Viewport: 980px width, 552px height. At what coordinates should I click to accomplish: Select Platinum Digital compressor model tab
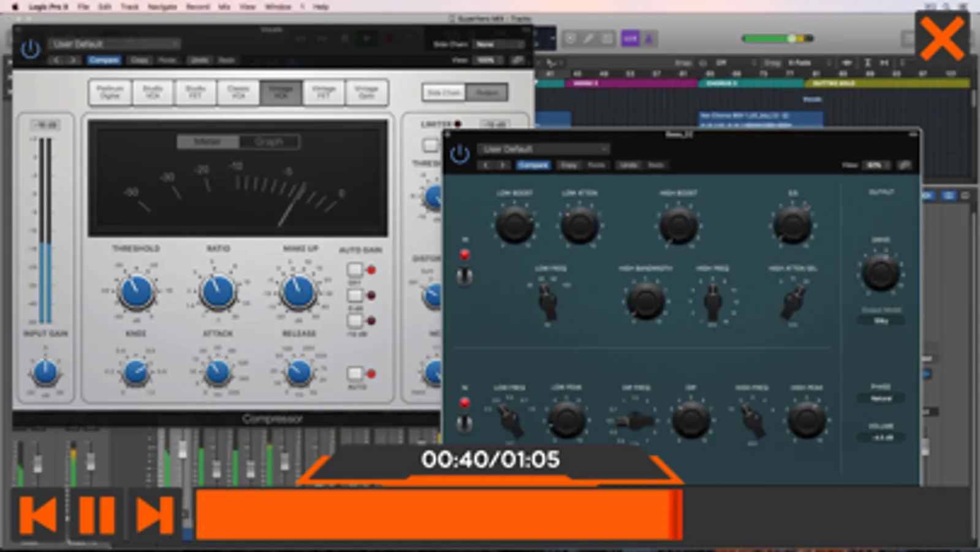[110, 92]
